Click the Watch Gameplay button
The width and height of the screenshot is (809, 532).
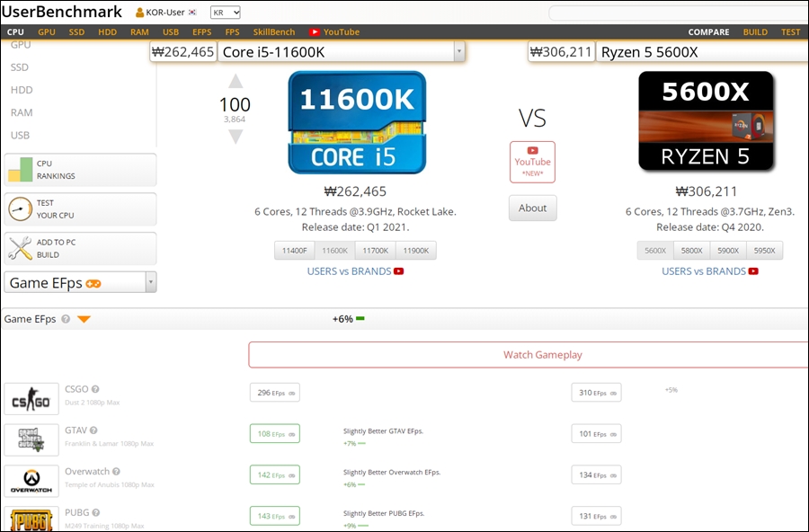529,354
